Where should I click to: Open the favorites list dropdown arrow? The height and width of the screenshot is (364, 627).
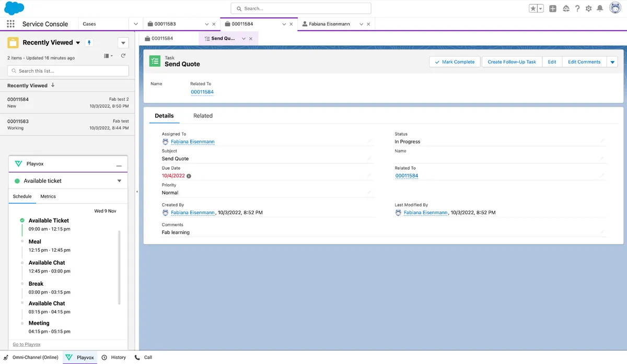[x=541, y=8]
